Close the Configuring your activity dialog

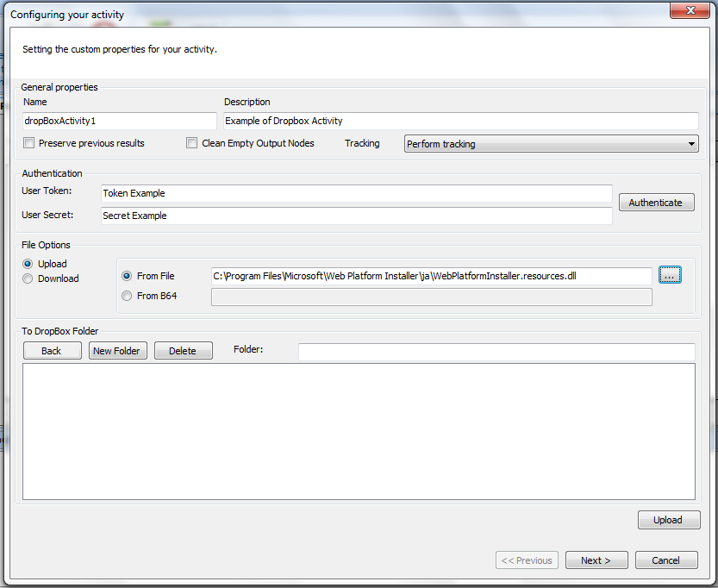[x=690, y=10]
